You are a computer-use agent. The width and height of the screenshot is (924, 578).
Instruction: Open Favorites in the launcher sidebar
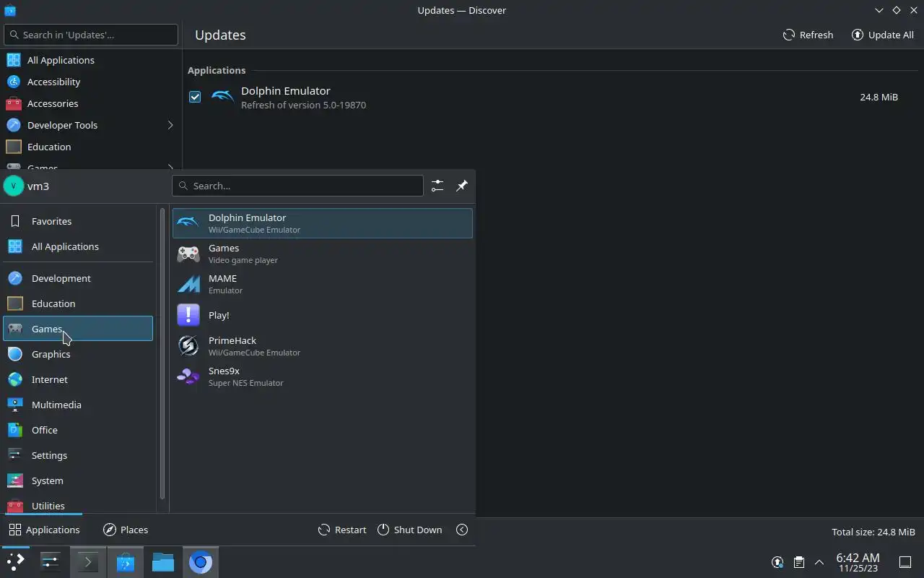coord(78,221)
